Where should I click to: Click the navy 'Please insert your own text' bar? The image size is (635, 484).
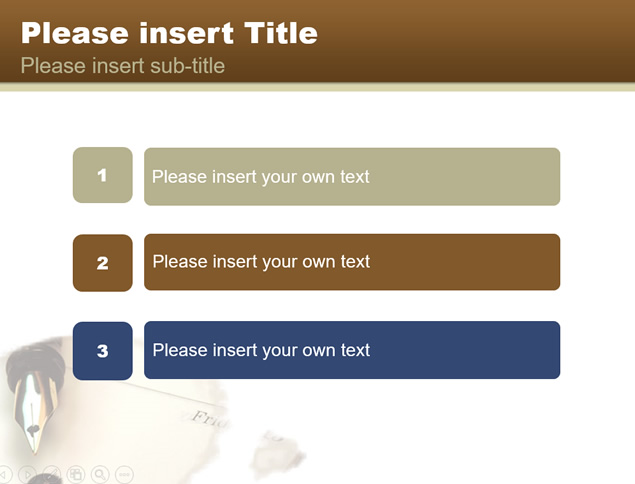pyautogui.click(x=352, y=350)
